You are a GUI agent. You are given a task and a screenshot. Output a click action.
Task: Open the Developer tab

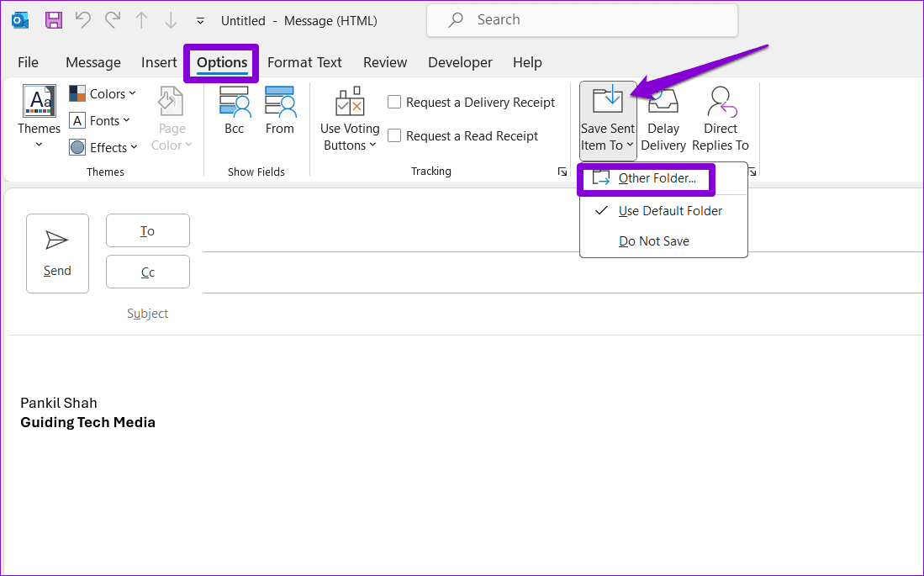(460, 62)
